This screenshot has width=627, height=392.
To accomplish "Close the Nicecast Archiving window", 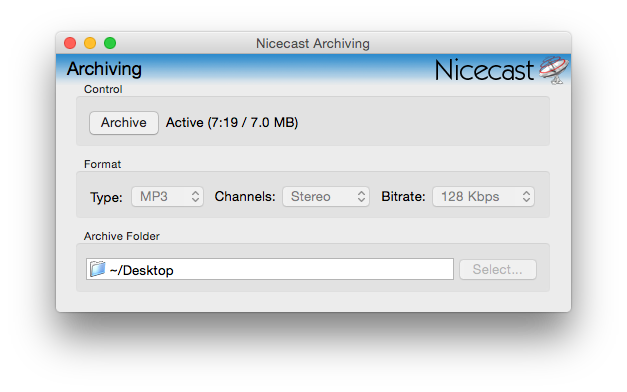I will [x=70, y=43].
